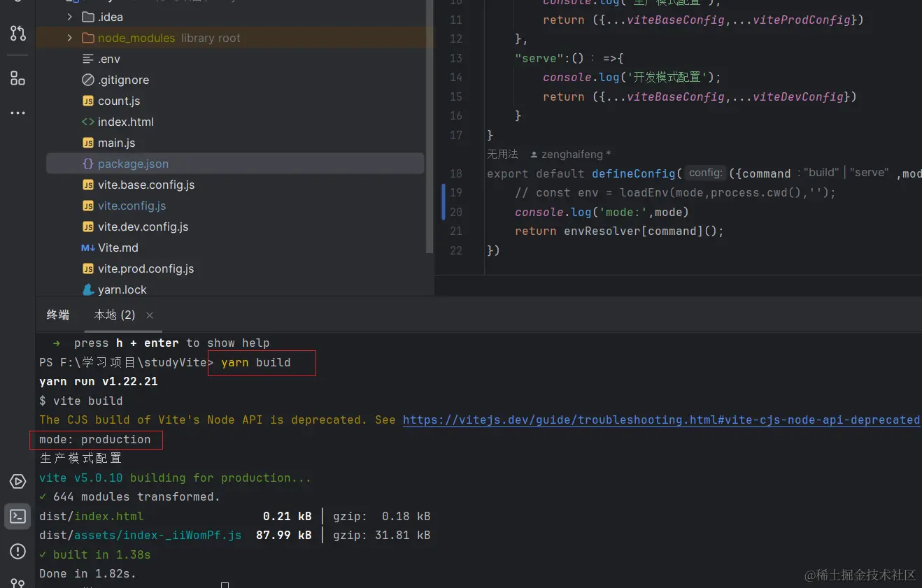
Task: Open the More tool windows ellipsis icon
Action: point(18,113)
